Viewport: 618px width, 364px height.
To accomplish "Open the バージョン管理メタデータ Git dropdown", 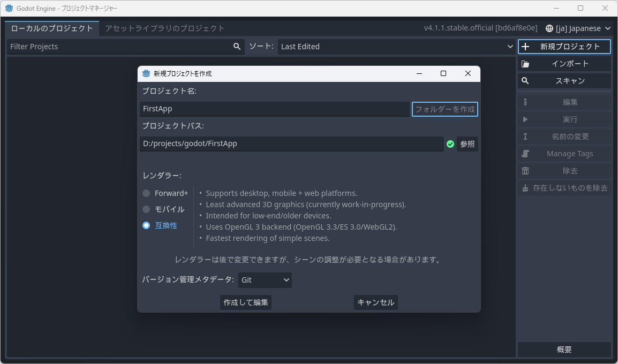I will click(x=265, y=280).
